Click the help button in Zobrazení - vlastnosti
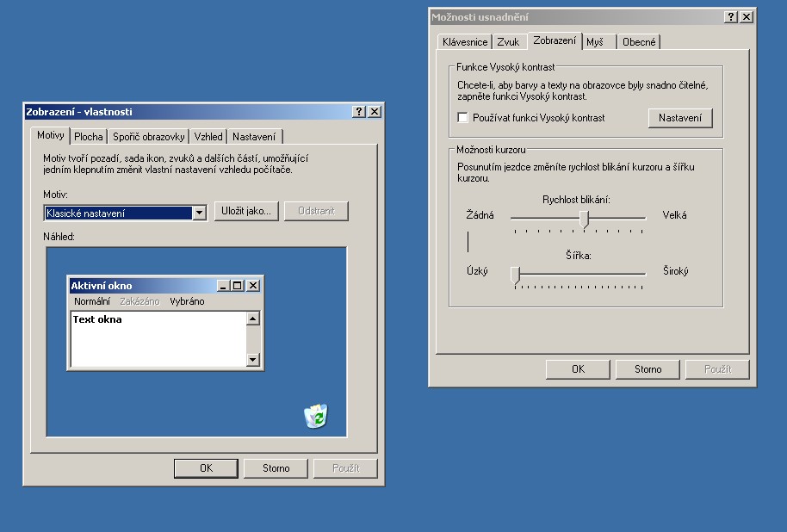Screen dimensions: 787x532 coord(359,111)
